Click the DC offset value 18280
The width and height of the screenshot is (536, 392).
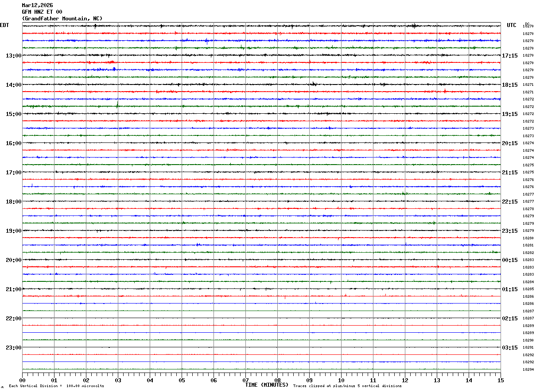coord(528,238)
